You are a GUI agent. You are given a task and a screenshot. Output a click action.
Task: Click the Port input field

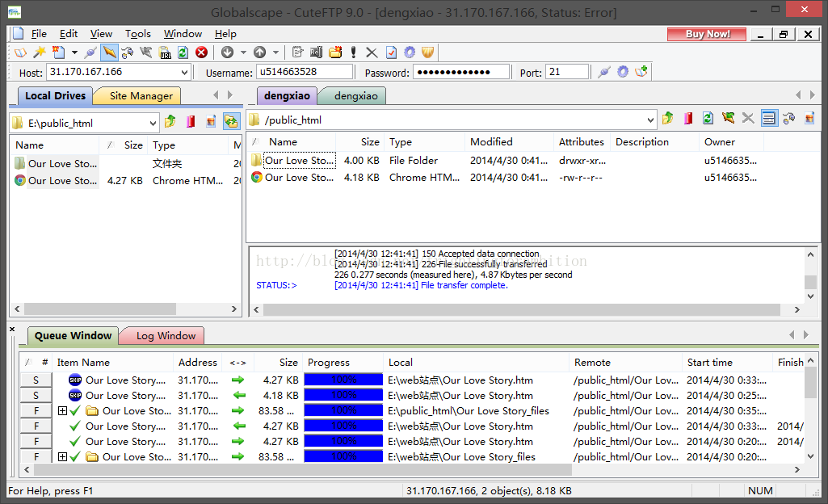point(567,72)
